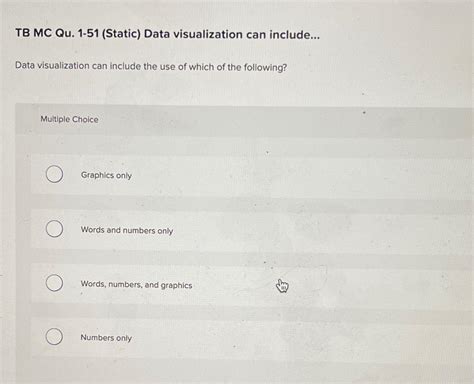Mark the "Numbers only" radio circle
474x384 pixels.
54,336
